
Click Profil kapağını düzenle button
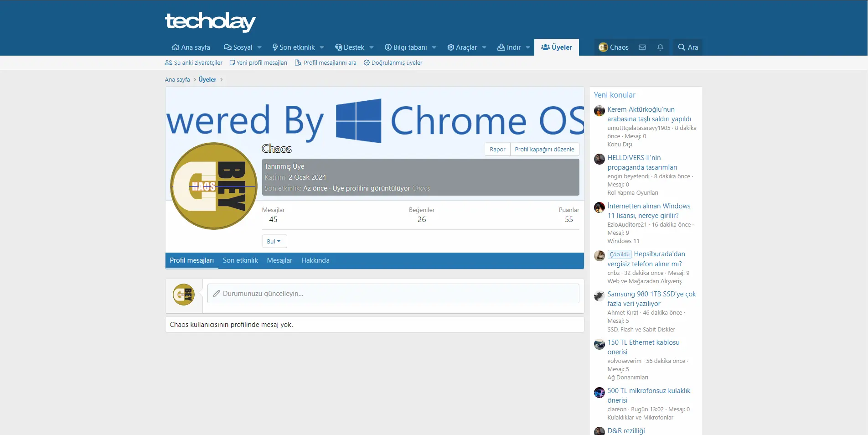tap(545, 150)
